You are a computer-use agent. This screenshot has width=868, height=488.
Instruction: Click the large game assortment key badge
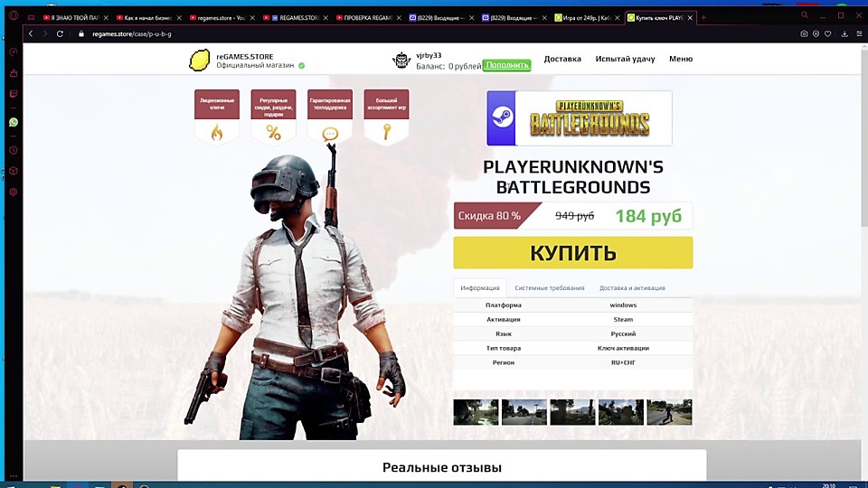click(x=386, y=117)
